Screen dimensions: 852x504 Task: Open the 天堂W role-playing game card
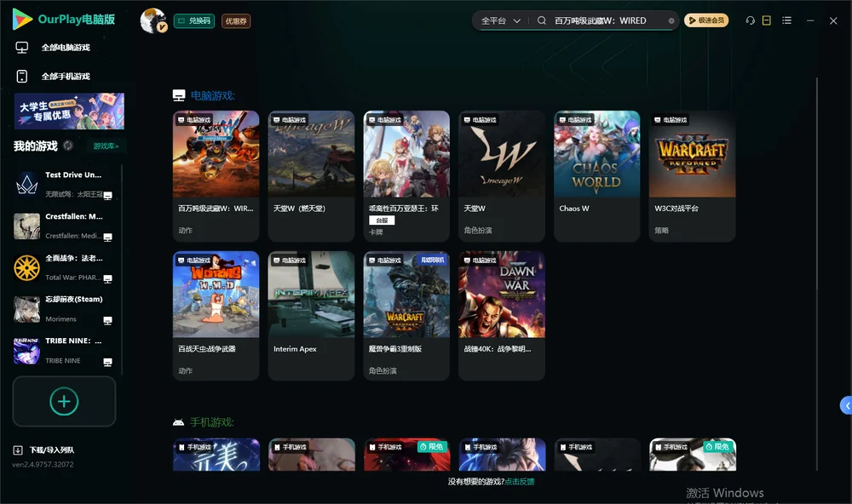(502, 176)
